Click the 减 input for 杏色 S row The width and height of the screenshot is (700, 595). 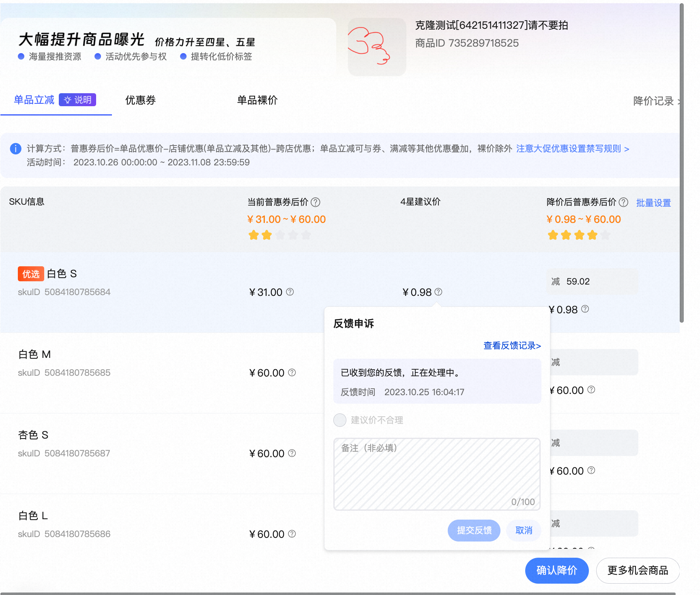pyautogui.click(x=594, y=443)
